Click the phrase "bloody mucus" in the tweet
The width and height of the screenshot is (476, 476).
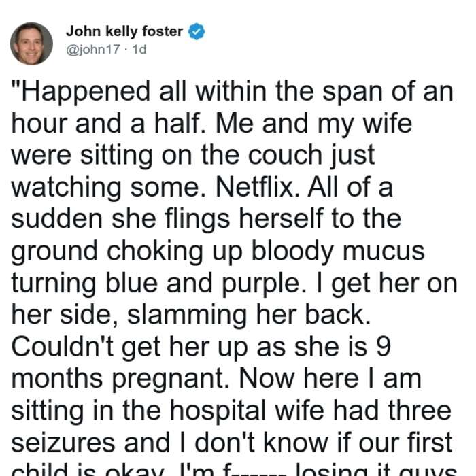338,252
